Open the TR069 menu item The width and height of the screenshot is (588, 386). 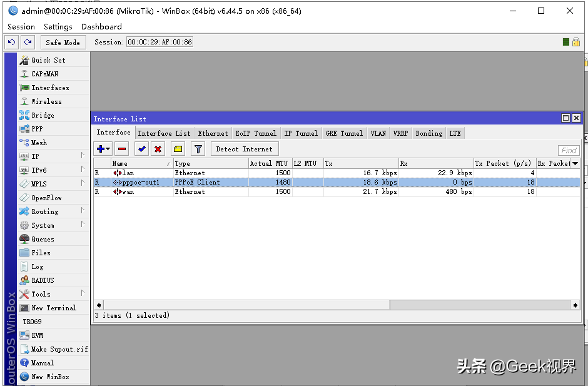[54, 322]
